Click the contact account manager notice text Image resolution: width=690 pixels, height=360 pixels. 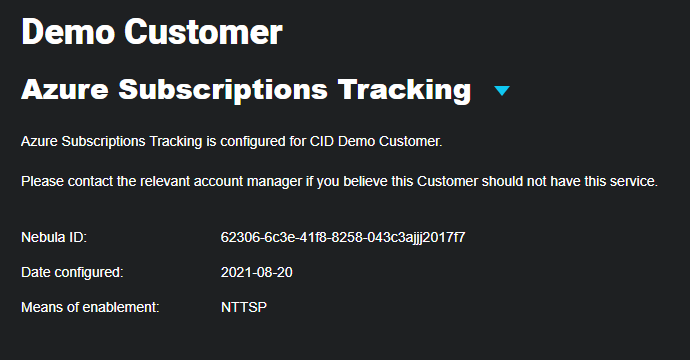(339, 181)
